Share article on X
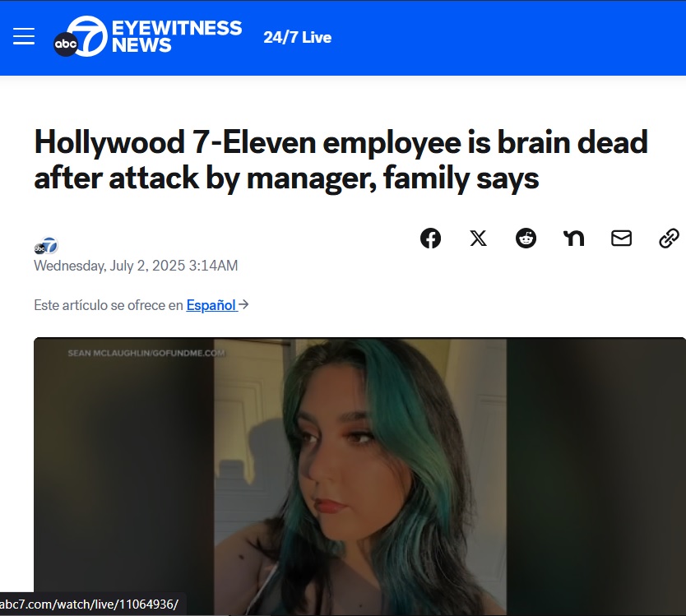This screenshot has width=686, height=616. coord(478,239)
